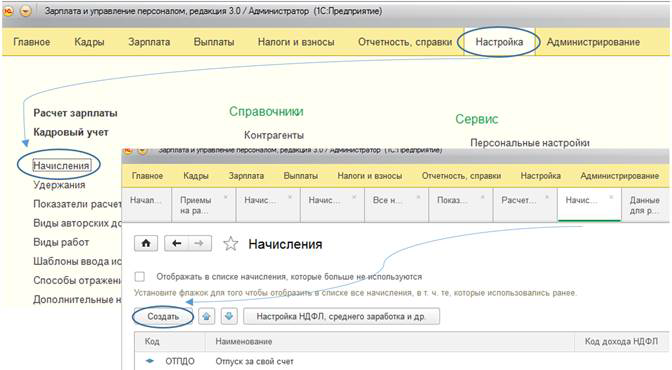Viewport: 672px width, 370px height.
Task: Go to home page with the house icon
Action: pyautogui.click(x=146, y=244)
